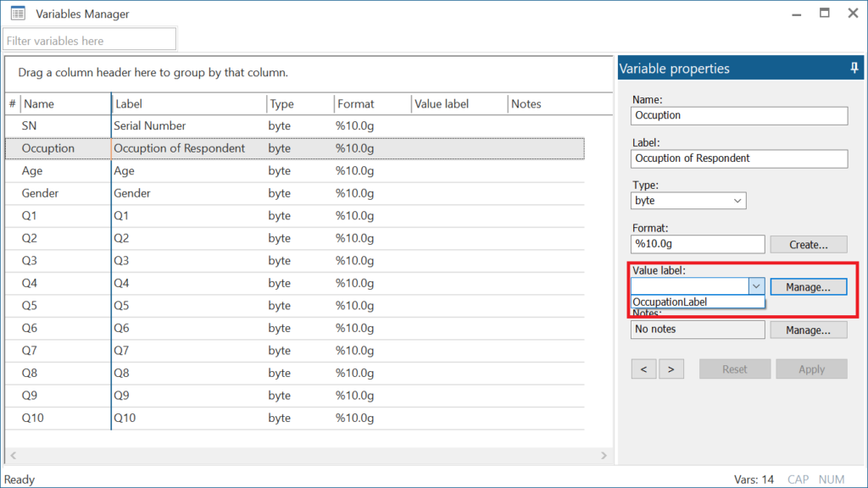Click the Variables Manager window icon
This screenshot has height=488, width=868.
pyautogui.click(x=18, y=14)
